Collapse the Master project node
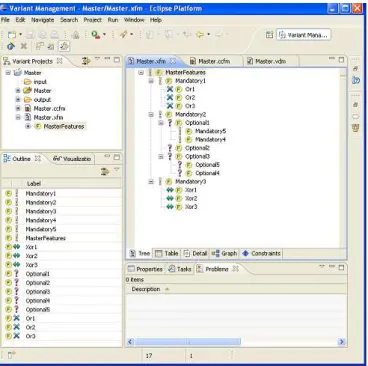 [x=8, y=72]
